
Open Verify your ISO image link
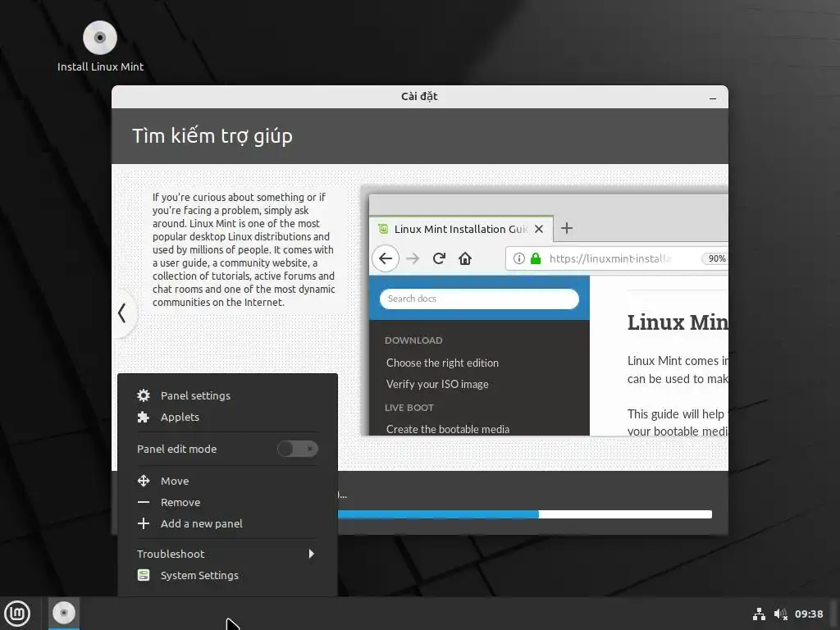point(437,384)
